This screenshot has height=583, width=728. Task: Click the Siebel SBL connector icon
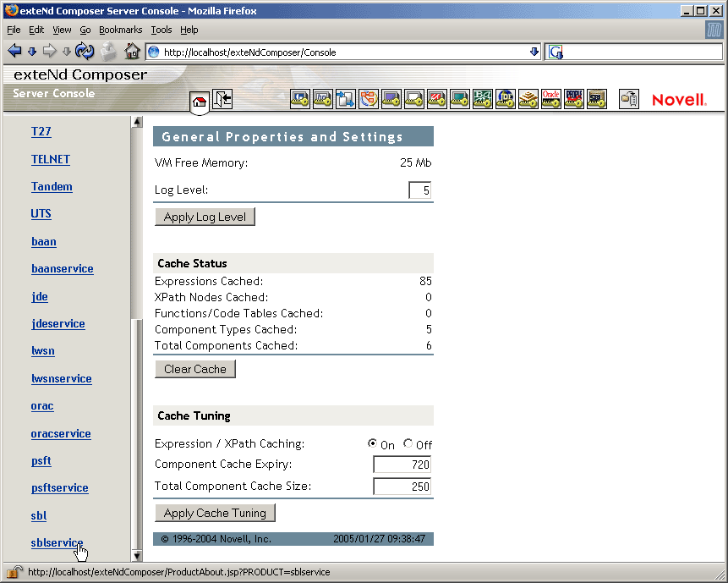coord(597,99)
